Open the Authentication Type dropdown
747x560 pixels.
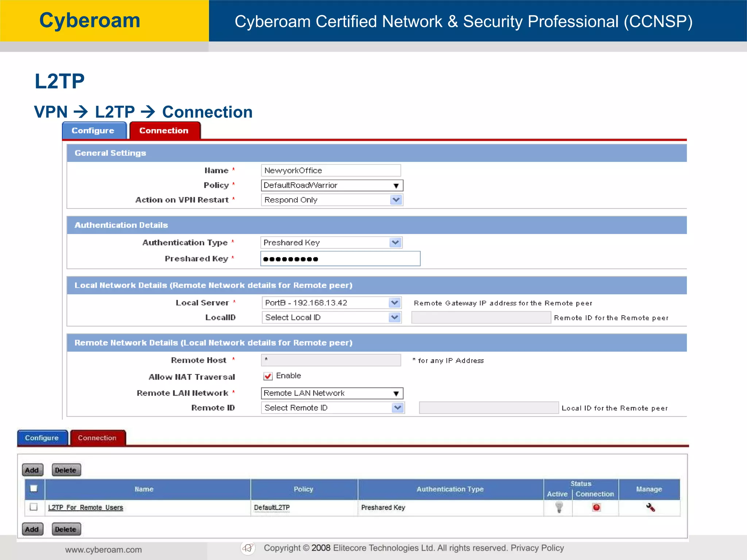(332, 242)
